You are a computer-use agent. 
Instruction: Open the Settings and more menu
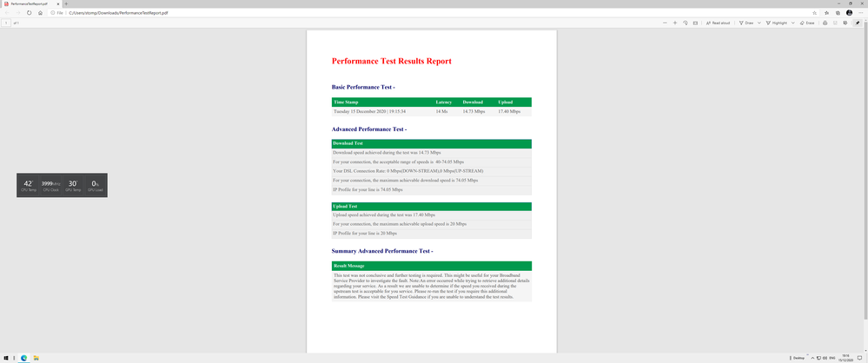860,13
